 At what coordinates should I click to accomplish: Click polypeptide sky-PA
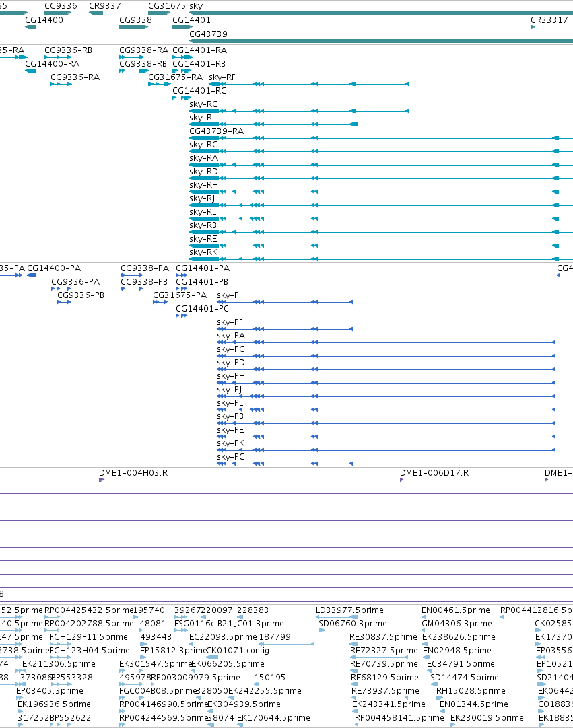click(x=231, y=336)
